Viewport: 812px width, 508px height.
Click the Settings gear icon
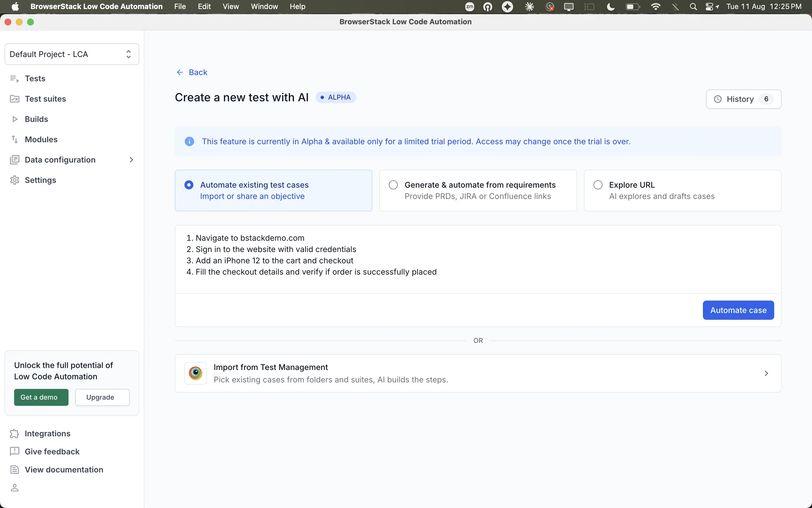click(14, 180)
